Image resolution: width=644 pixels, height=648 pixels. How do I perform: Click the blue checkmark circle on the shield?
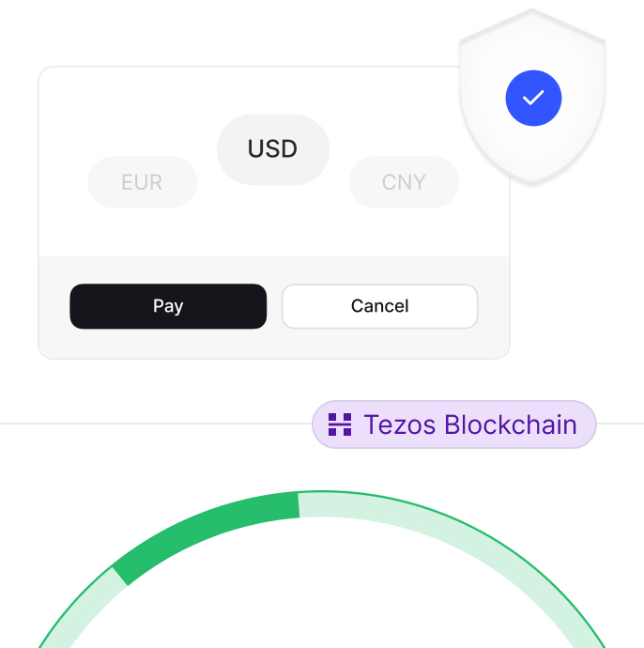[x=533, y=98]
